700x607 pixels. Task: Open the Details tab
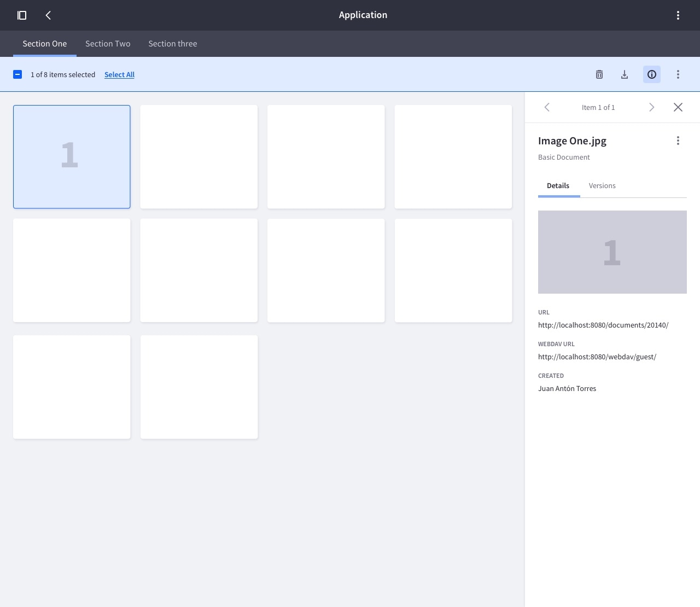pos(558,185)
